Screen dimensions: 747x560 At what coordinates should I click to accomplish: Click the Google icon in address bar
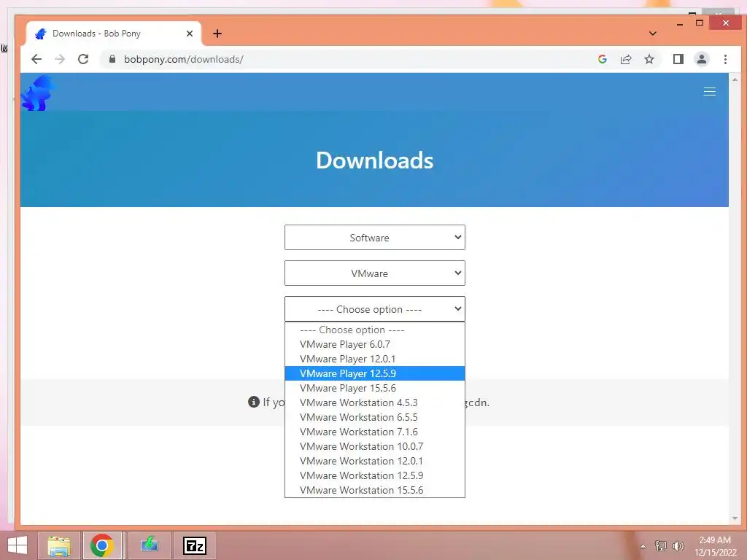click(x=602, y=59)
